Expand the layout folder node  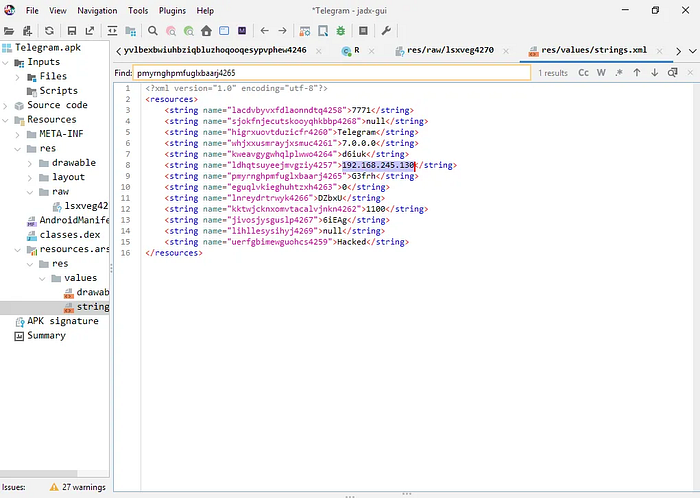click(29, 178)
